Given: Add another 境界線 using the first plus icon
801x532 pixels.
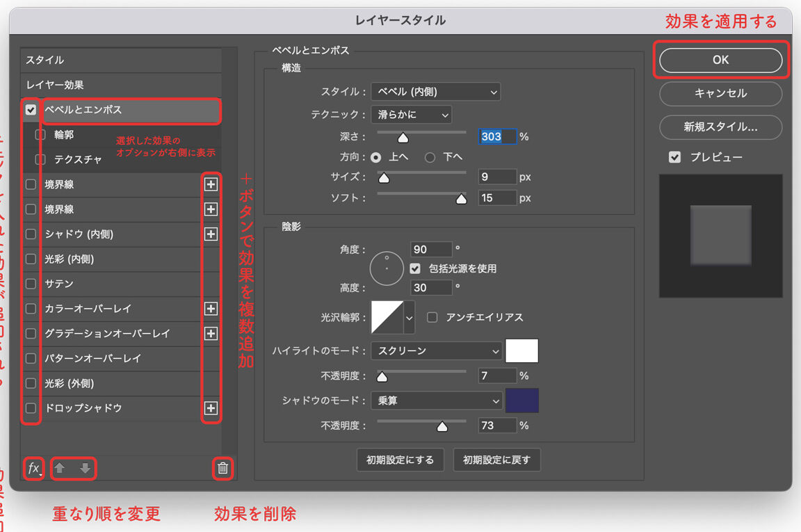Looking at the screenshot, I should 211,184.
